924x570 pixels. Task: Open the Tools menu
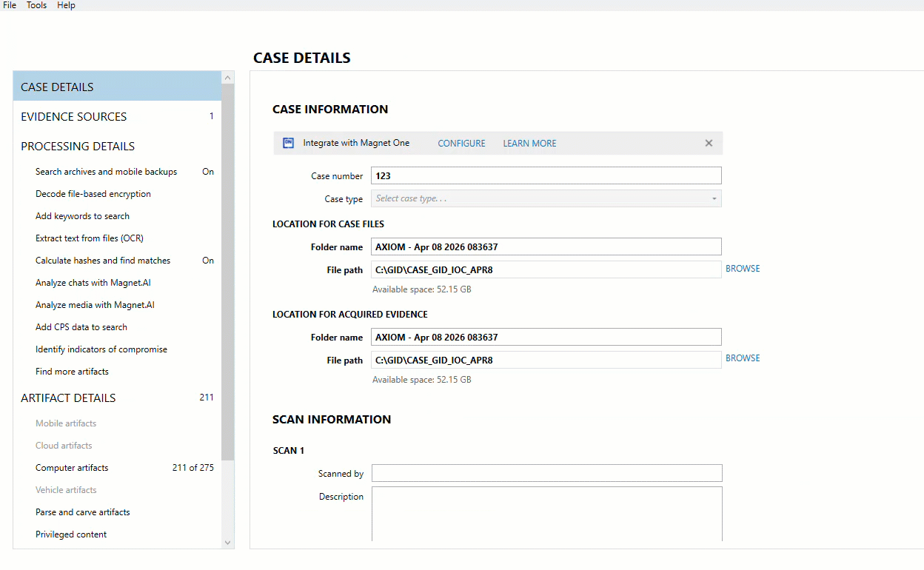point(36,5)
